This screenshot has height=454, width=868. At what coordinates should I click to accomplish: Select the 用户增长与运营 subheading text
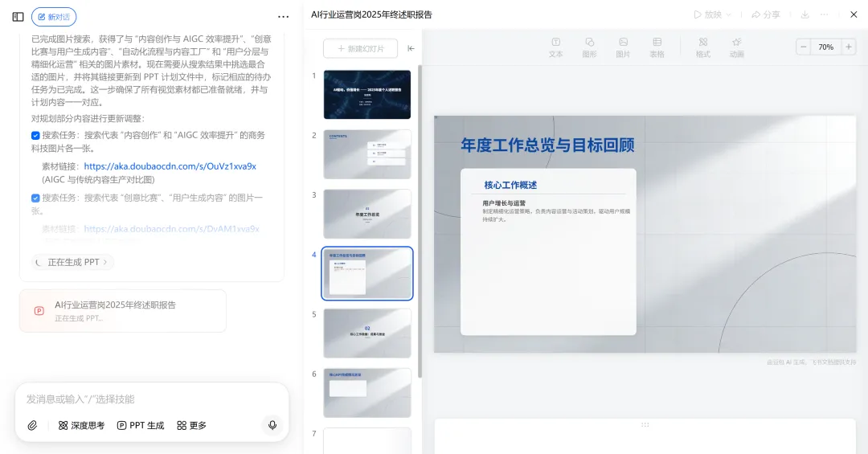click(x=504, y=203)
